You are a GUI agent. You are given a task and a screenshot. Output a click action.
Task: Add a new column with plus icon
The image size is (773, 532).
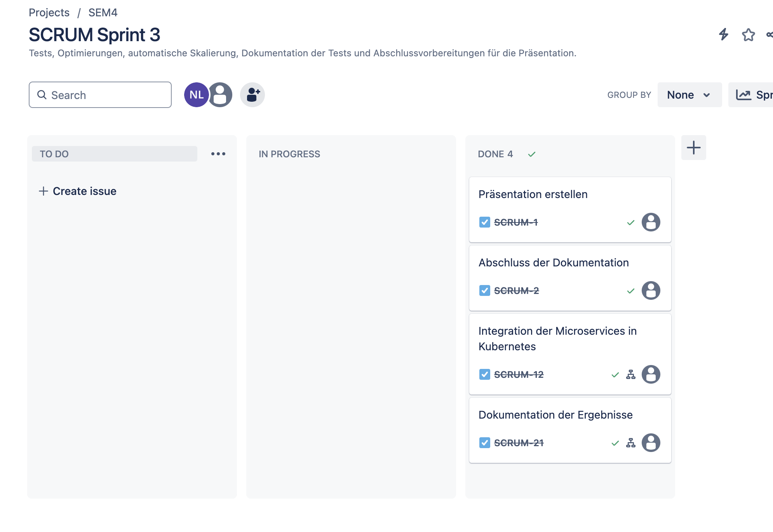click(x=693, y=148)
